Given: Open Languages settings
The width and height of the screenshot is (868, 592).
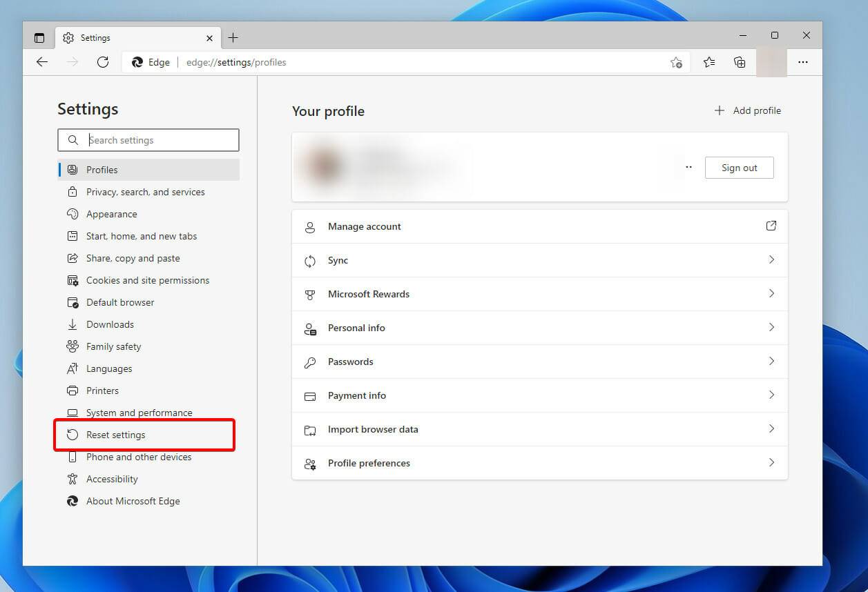Looking at the screenshot, I should [x=148, y=368].
